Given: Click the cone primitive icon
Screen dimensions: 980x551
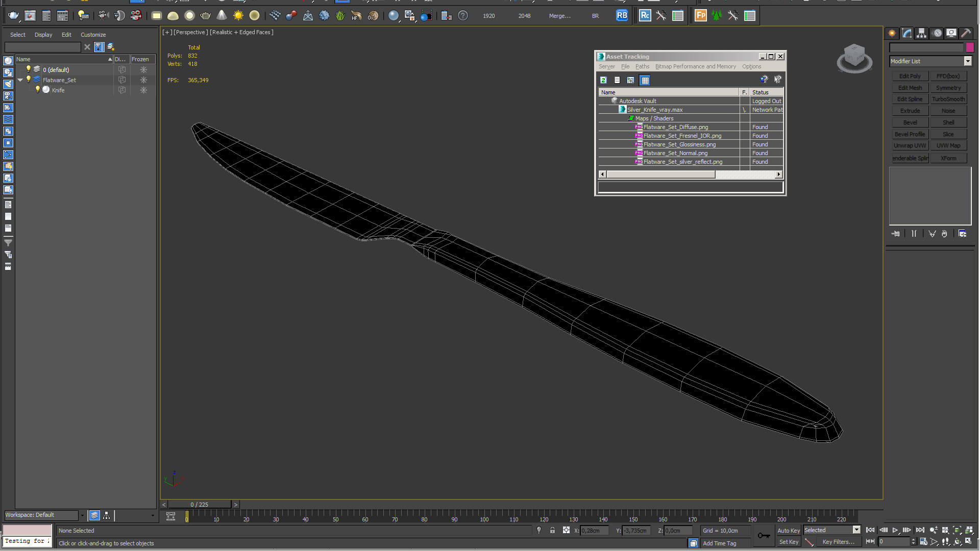Looking at the screenshot, I should (x=222, y=16).
